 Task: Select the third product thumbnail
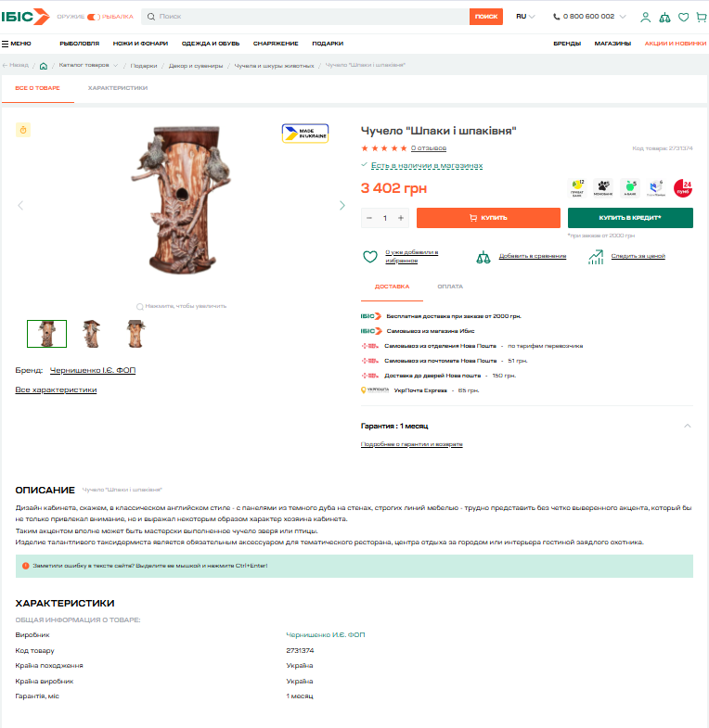(x=135, y=333)
